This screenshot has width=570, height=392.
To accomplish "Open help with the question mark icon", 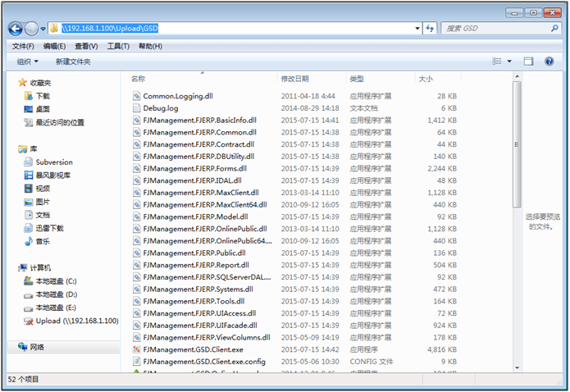I will (549, 61).
